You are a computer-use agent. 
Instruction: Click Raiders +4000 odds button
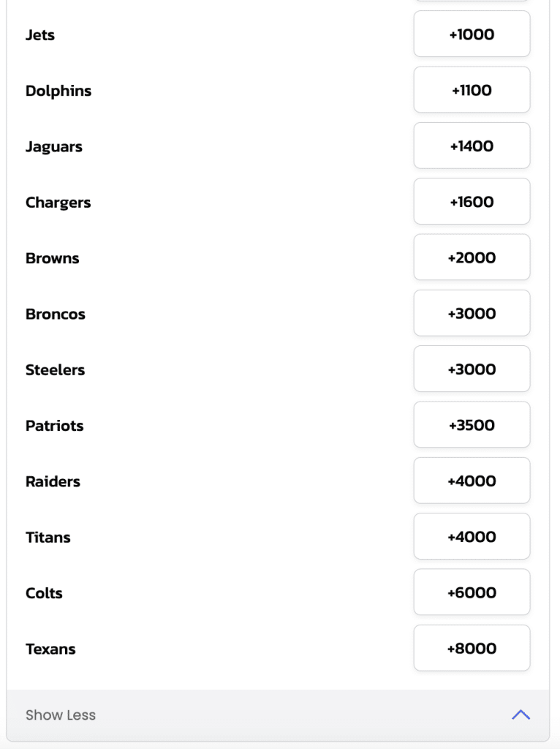click(x=472, y=481)
